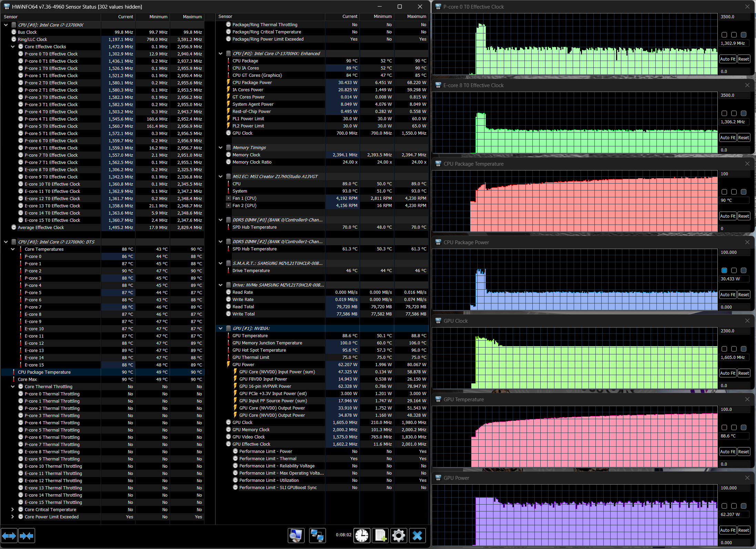756x549 pixels.
Task: Open sensor settings gear icon
Action: click(x=399, y=536)
